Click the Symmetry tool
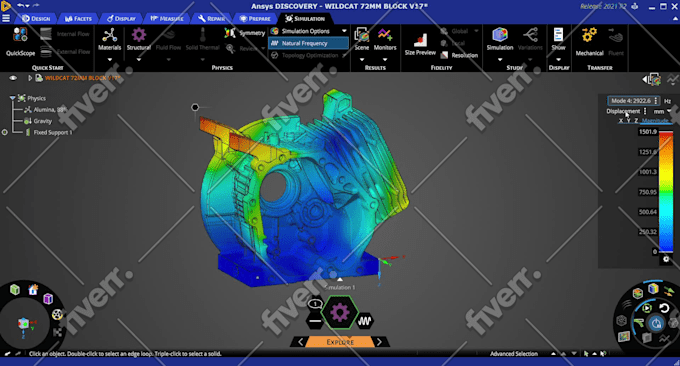The image size is (680, 366). point(245,33)
